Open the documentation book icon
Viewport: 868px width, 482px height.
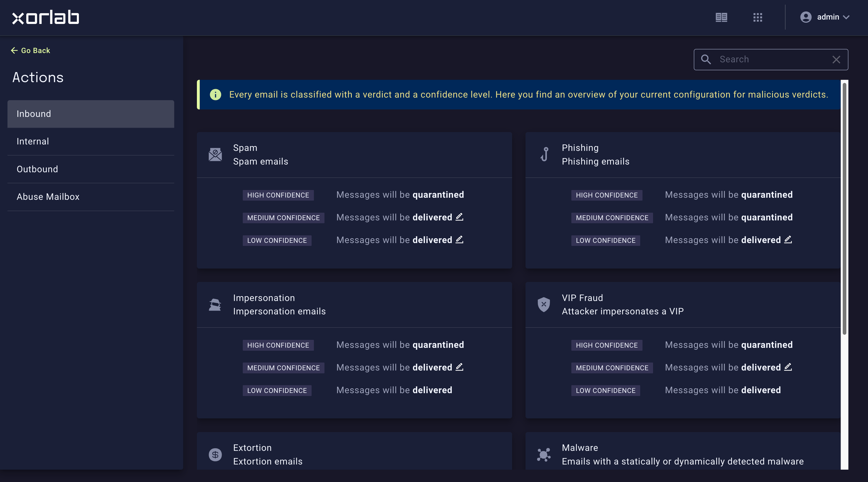pyautogui.click(x=721, y=17)
